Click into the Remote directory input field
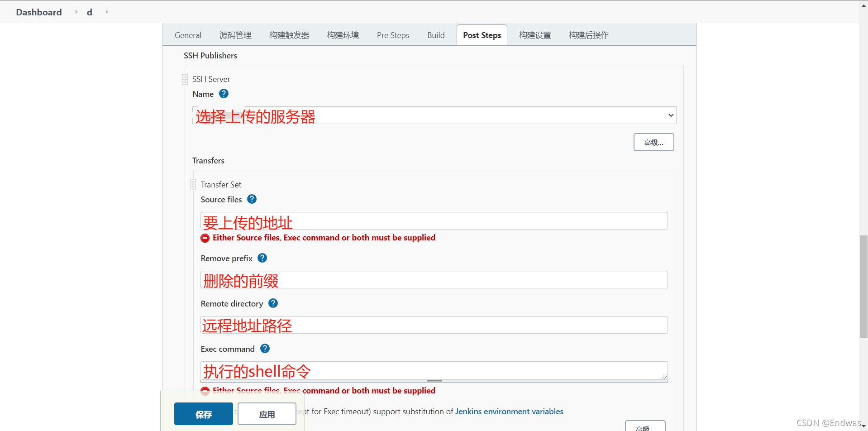868x431 pixels. pyautogui.click(x=434, y=325)
